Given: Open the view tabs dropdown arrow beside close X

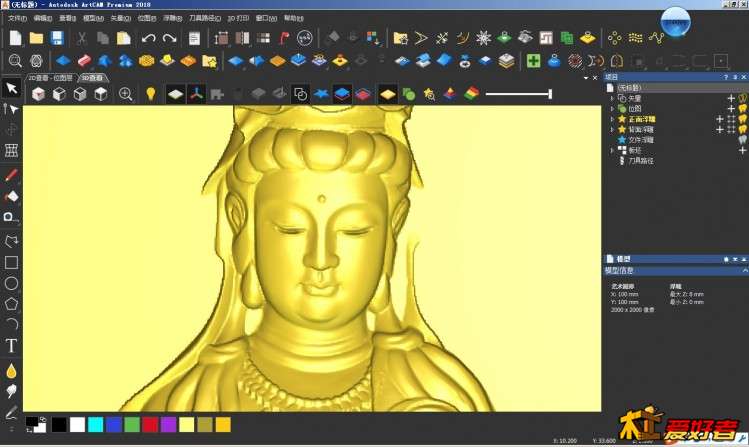Looking at the screenshot, I should [586, 78].
